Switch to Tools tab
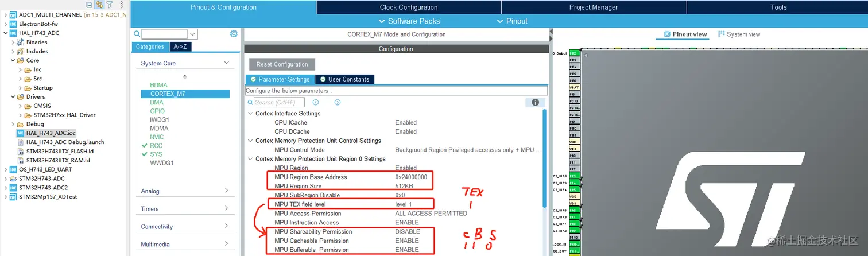 click(x=778, y=7)
